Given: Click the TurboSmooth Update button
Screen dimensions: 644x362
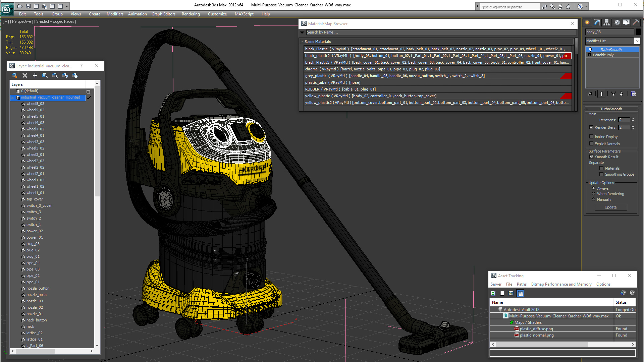Looking at the screenshot, I should [610, 207].
